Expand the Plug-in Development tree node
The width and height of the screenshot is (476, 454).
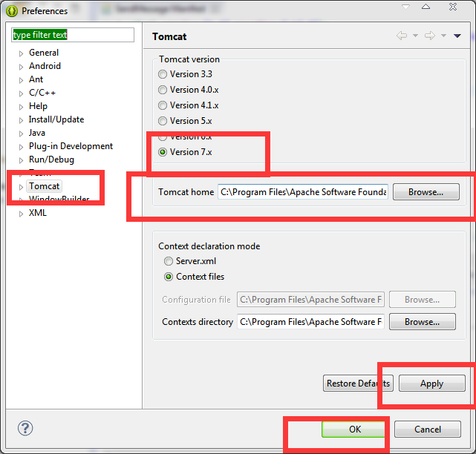pos(21,147)
